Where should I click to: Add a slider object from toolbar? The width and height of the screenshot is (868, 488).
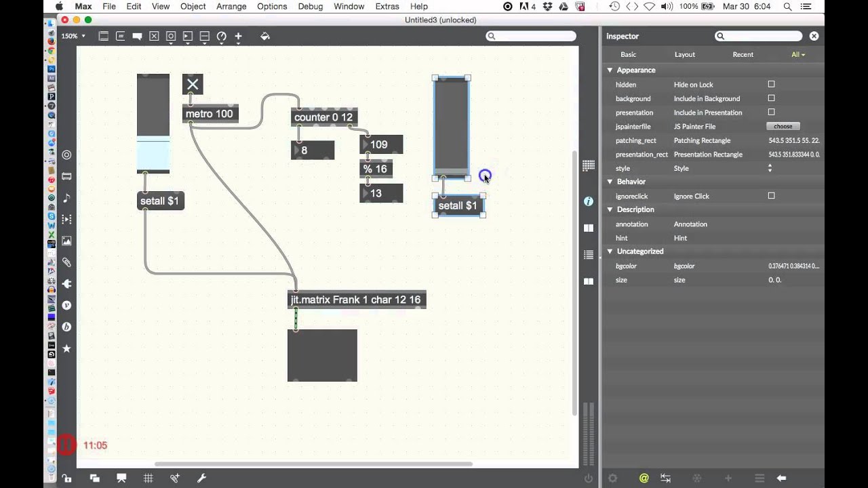coord(204,36)
